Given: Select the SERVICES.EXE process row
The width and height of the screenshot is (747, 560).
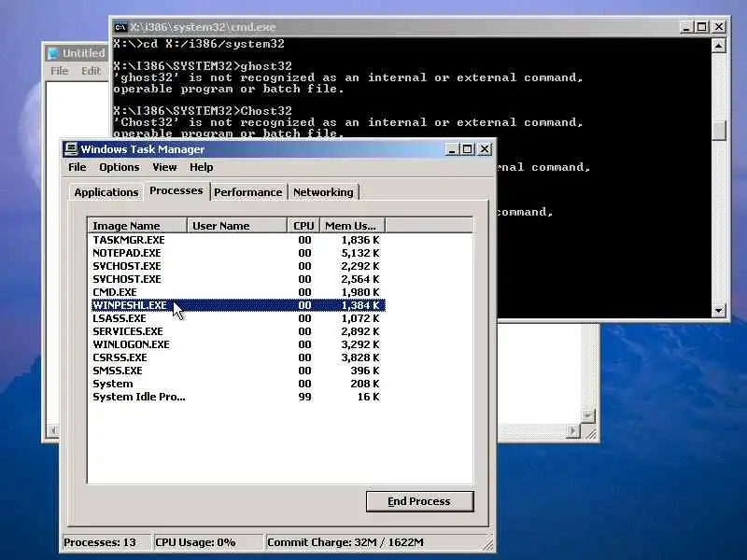Looking at the screenshot, I should point(238,331).
